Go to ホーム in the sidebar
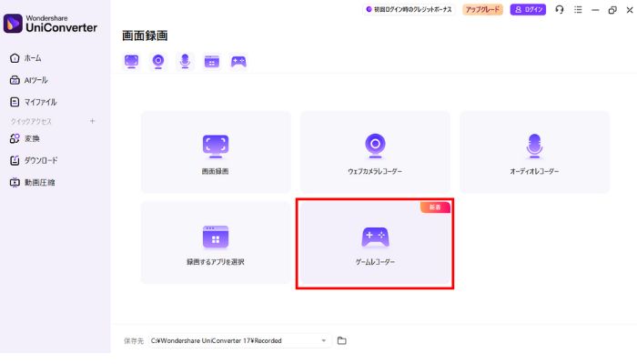Image resolution: width=637 pixels, height=364 pixels. tap(25, 58)
